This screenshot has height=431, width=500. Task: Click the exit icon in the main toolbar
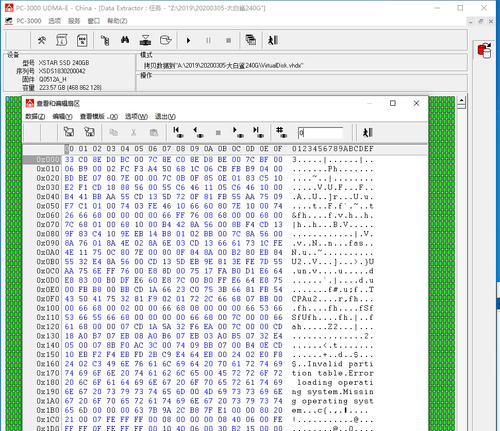(273, 40)
